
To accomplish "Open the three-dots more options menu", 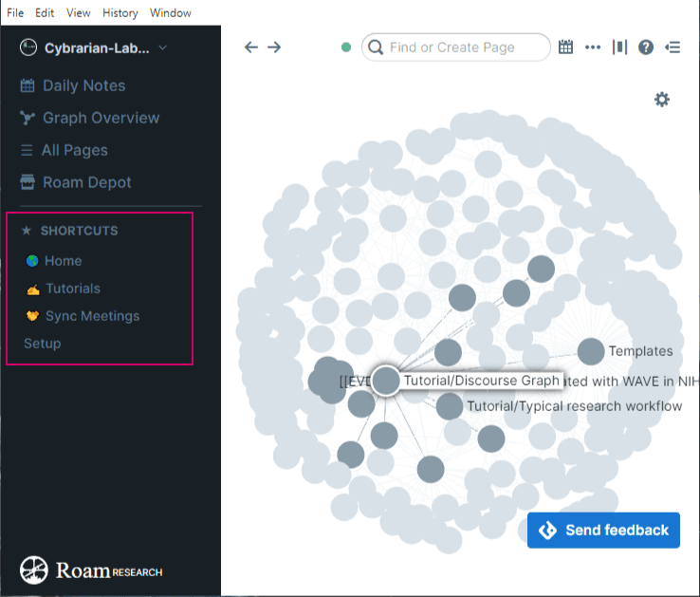I will 593,47.
